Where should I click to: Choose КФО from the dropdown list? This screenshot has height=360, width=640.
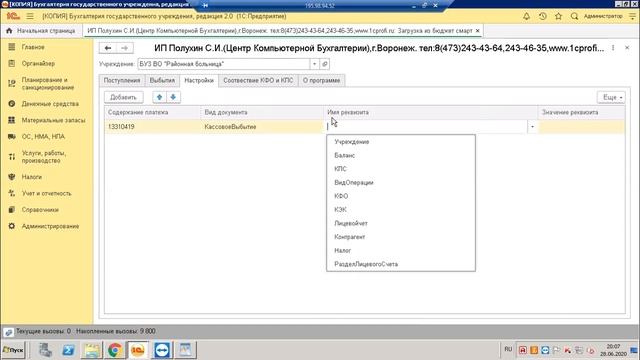click(401, 196)
